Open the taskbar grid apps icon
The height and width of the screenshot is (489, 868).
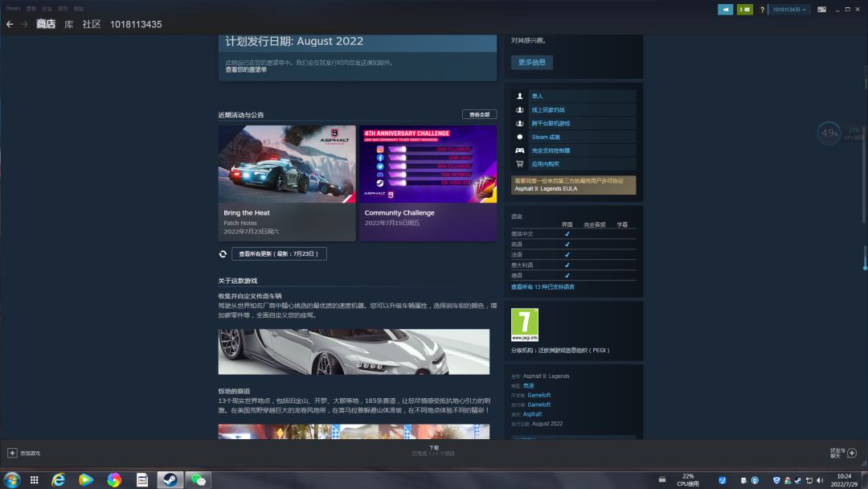click(x=35, y=480)
